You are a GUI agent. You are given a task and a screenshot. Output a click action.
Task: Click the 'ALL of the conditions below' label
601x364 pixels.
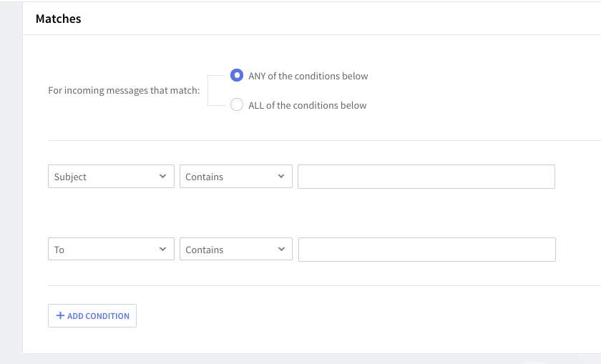tap(307, 105)
